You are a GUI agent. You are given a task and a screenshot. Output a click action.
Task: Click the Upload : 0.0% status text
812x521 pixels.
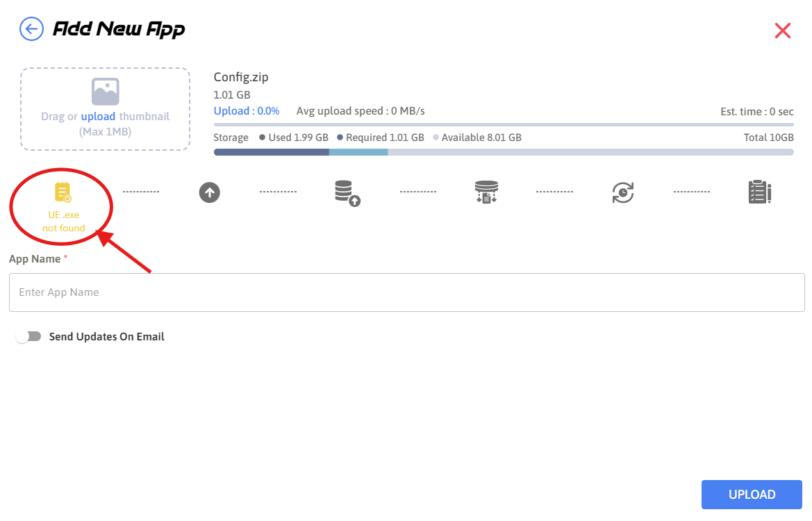tap(247, 111)
